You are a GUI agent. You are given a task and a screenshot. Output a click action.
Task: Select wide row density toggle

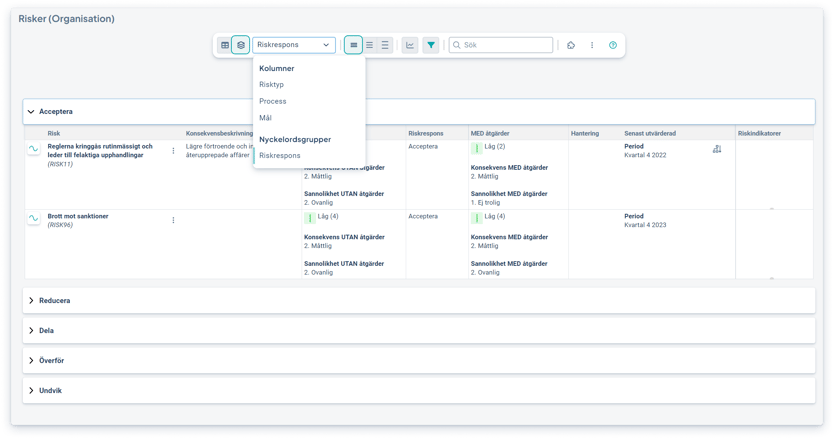(x=385, y=45)
